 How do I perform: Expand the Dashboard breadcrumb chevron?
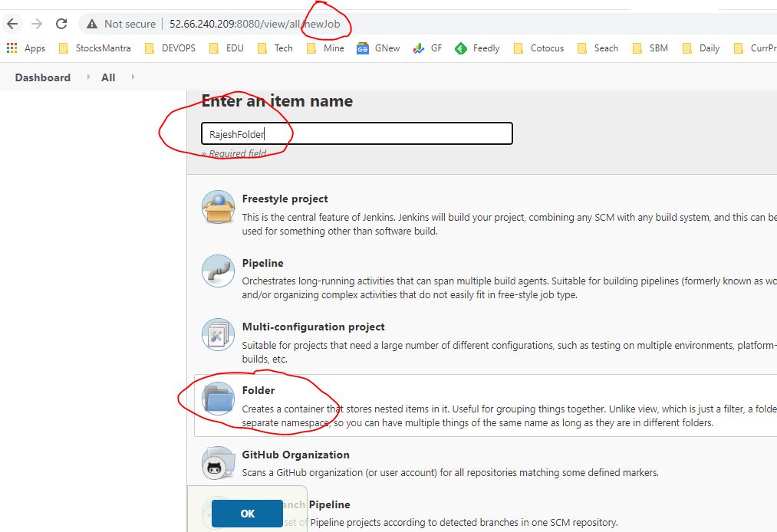87,77
